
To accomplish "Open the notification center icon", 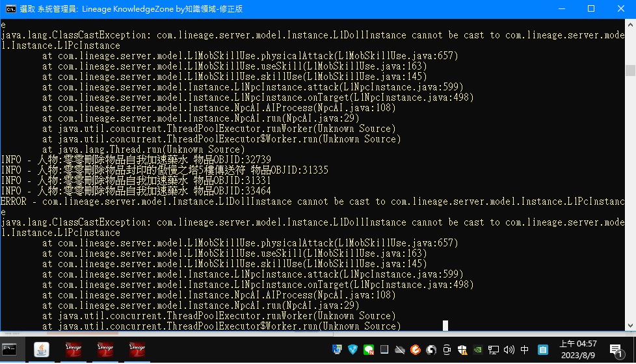I will coord(616,350).
